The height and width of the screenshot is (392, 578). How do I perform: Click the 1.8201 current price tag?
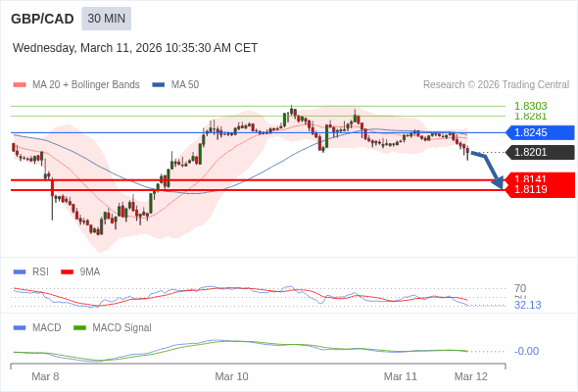(541, 152)
